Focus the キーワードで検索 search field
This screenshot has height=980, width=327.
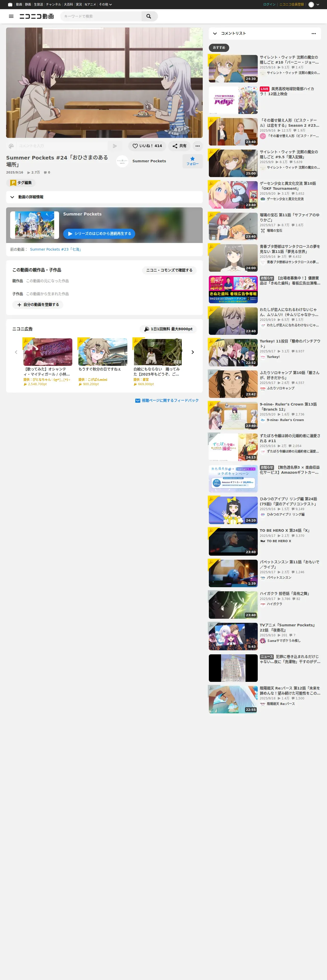coord(101,16)
